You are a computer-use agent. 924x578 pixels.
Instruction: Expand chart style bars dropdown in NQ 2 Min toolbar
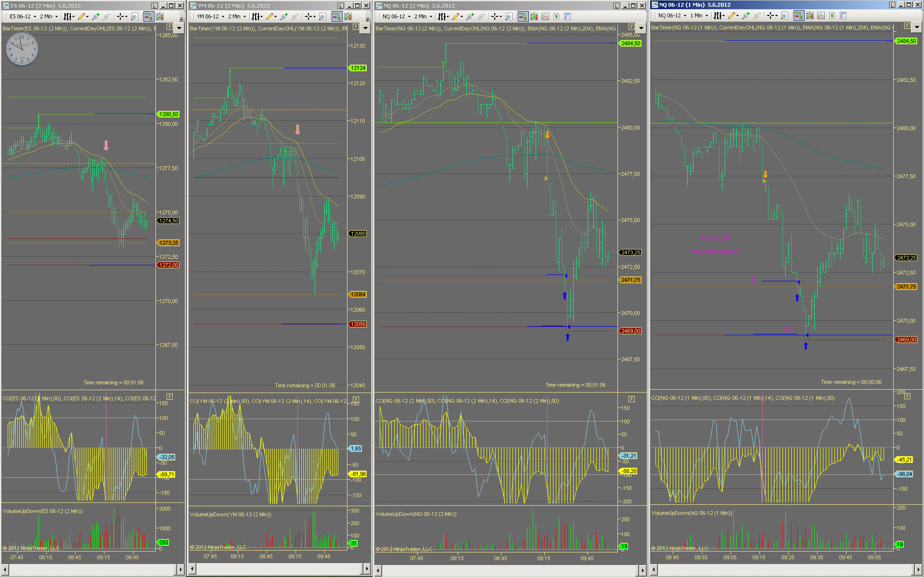point(443,16)
